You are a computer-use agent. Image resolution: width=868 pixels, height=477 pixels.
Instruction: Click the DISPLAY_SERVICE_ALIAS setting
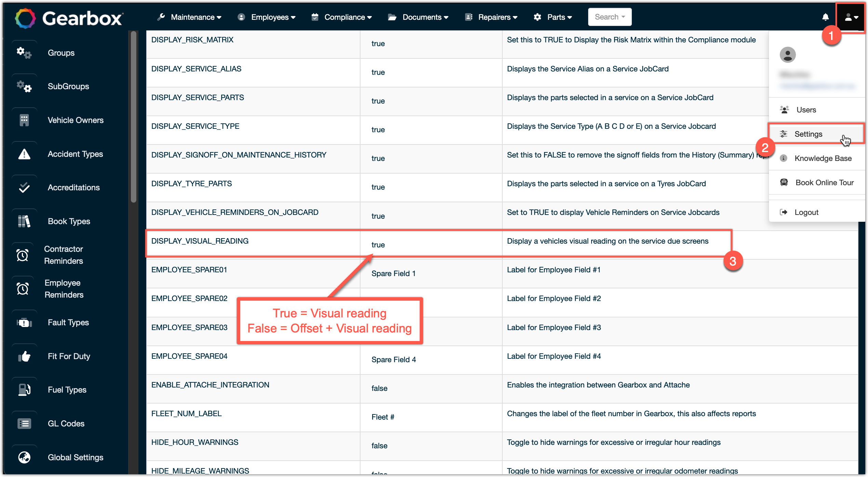coord(196,69)
